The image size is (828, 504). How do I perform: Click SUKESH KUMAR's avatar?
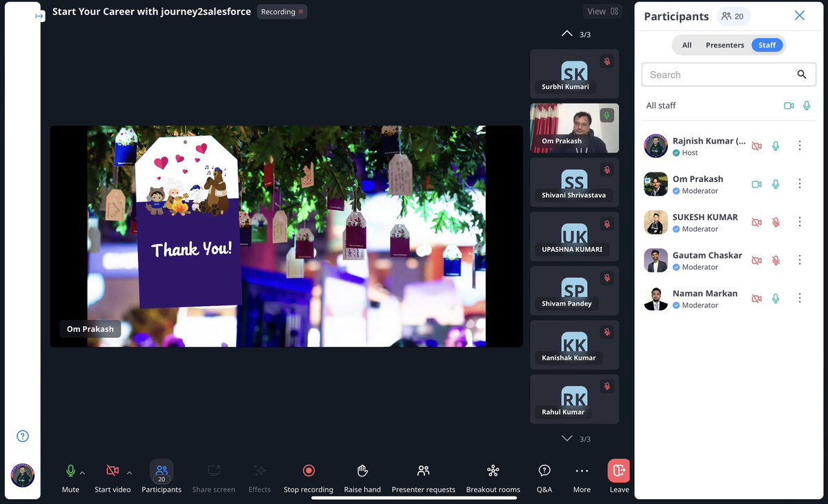pyautogui.click(x=655, y=222)
